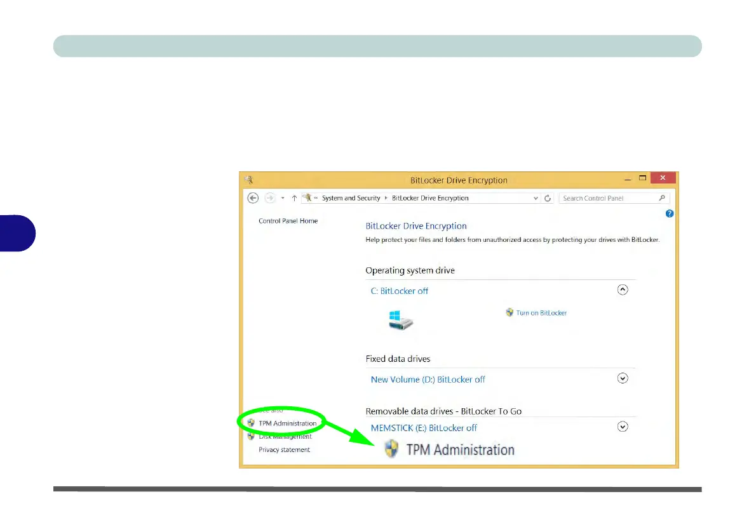Screen dimensions: 756x532
Task: Click the Back navigation arrow
Action: coord(253,198)
